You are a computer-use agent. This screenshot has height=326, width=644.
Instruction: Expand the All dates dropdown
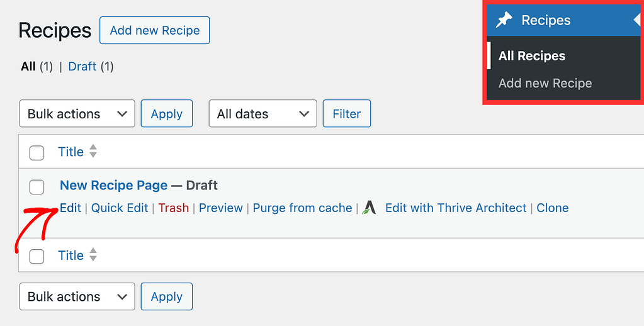coord(263,113)
